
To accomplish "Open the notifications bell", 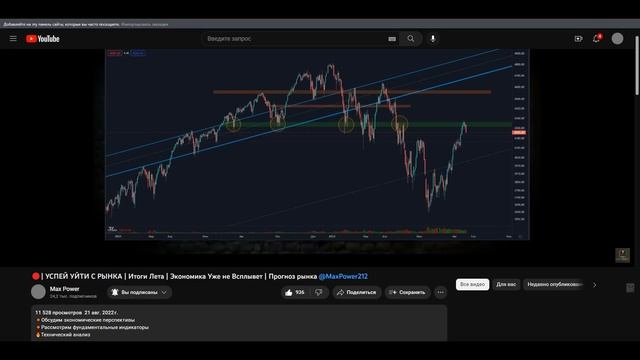I will pyautogui.click(x=597, y=39).
